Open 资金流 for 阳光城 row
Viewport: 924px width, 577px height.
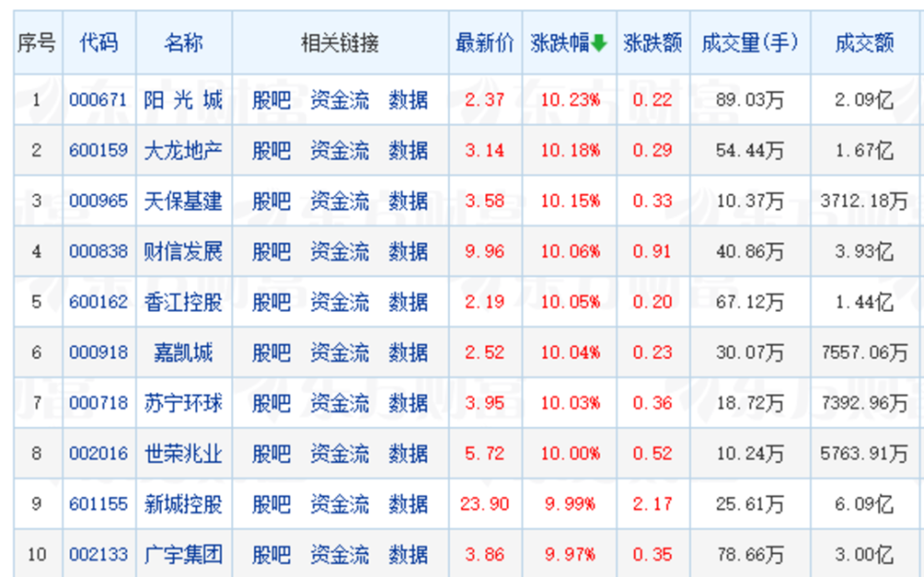(340, 100)
